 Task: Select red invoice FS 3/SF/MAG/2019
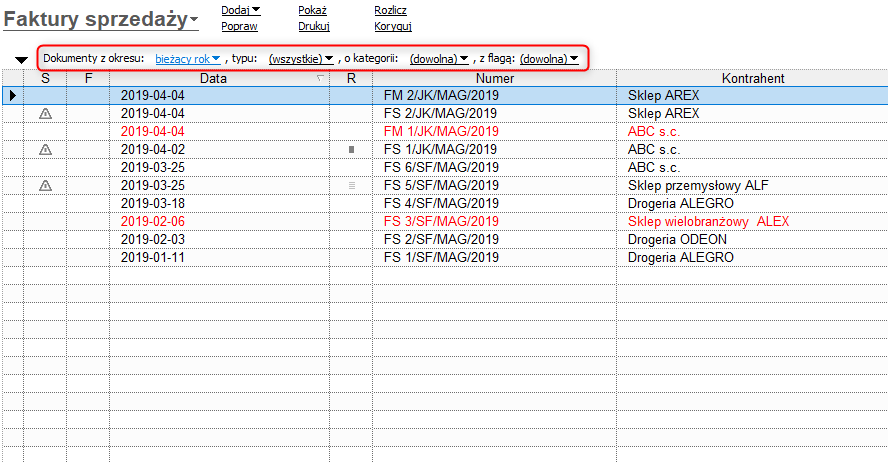441,221
